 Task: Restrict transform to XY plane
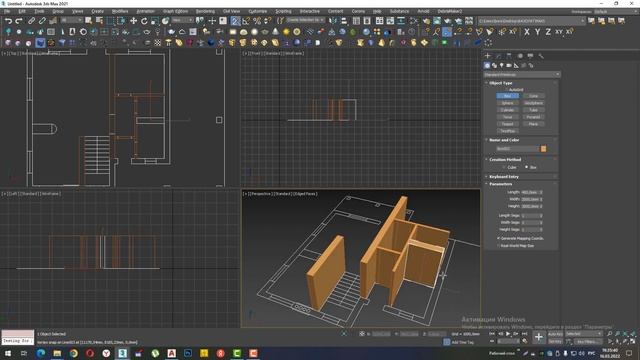559,31
